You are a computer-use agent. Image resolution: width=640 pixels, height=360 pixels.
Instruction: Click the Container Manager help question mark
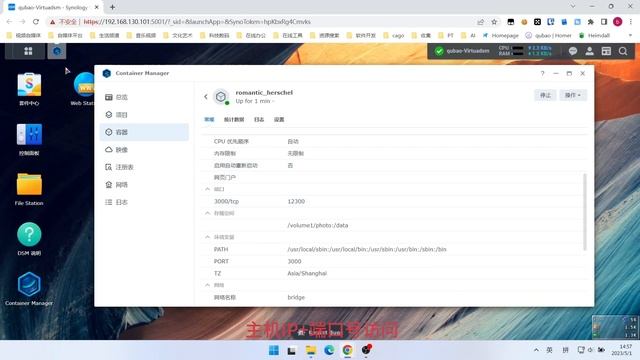(542, 73)
